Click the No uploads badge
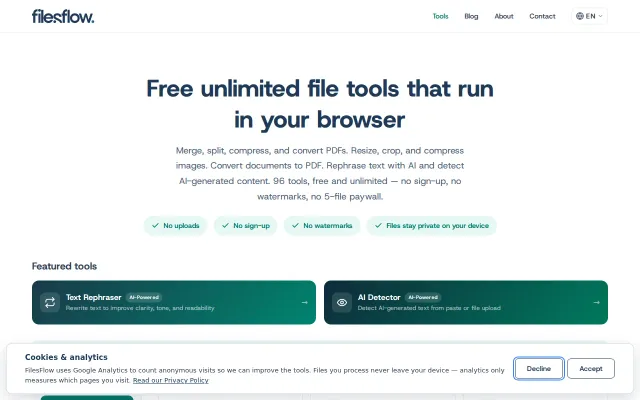640x400 pixels. click(176, 226)
